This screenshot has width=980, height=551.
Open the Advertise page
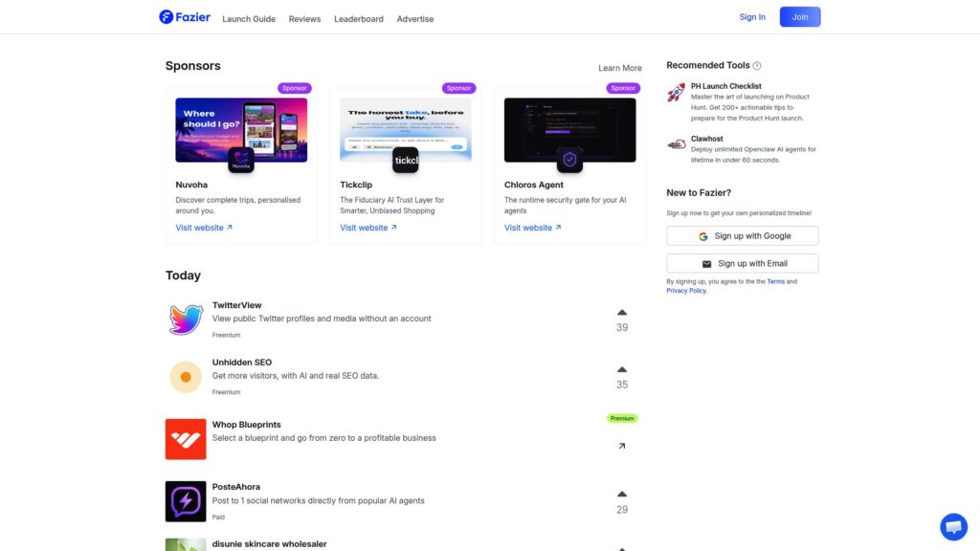415,19
